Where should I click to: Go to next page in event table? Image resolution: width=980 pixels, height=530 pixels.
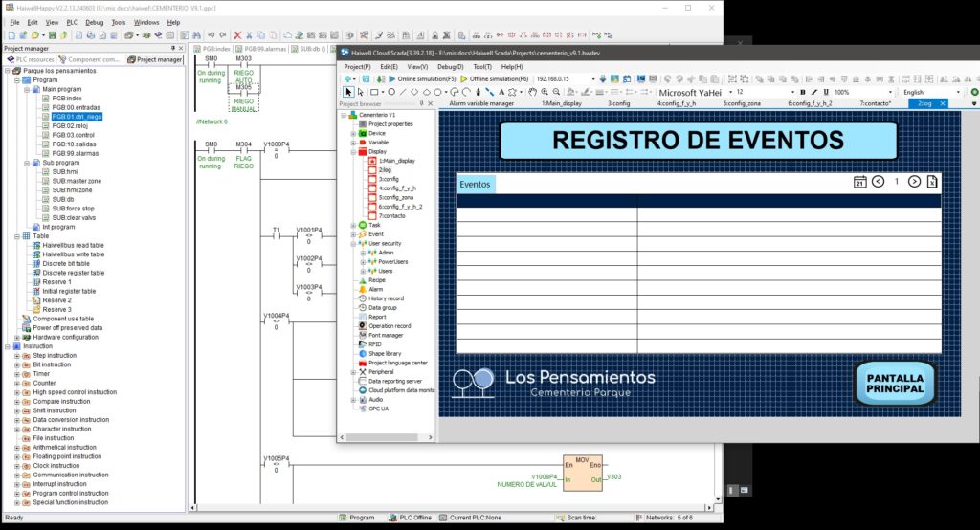click(x=914, y=182)
